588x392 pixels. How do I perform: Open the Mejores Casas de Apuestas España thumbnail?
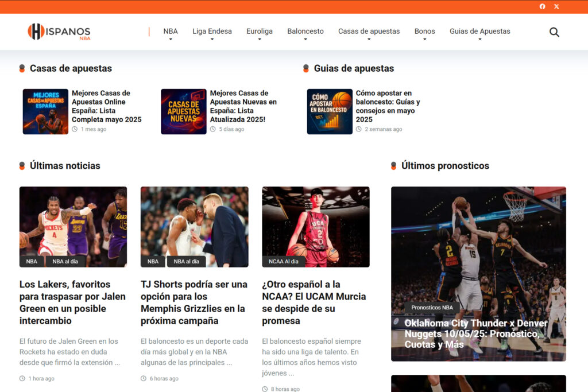point(45,111)
